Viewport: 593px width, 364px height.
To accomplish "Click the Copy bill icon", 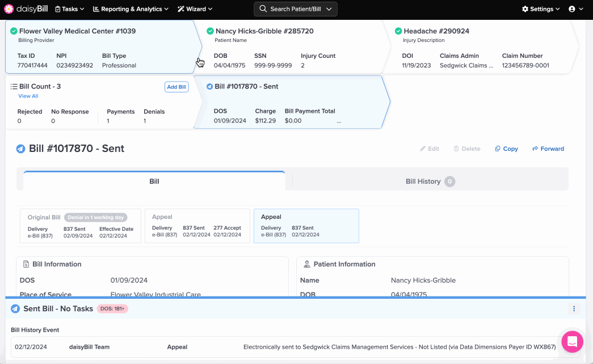I will (498, 149).
